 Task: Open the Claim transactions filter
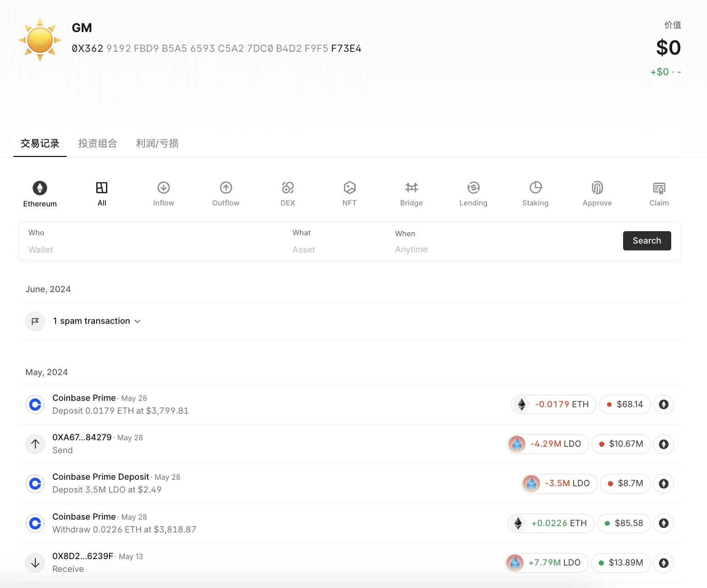click(x=659, y=188)
